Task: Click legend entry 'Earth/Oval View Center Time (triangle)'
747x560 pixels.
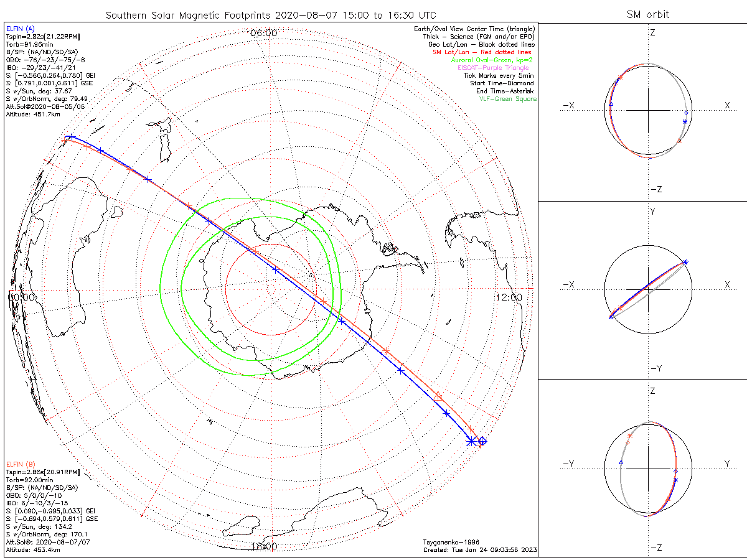Action: [x=476, y=29]
